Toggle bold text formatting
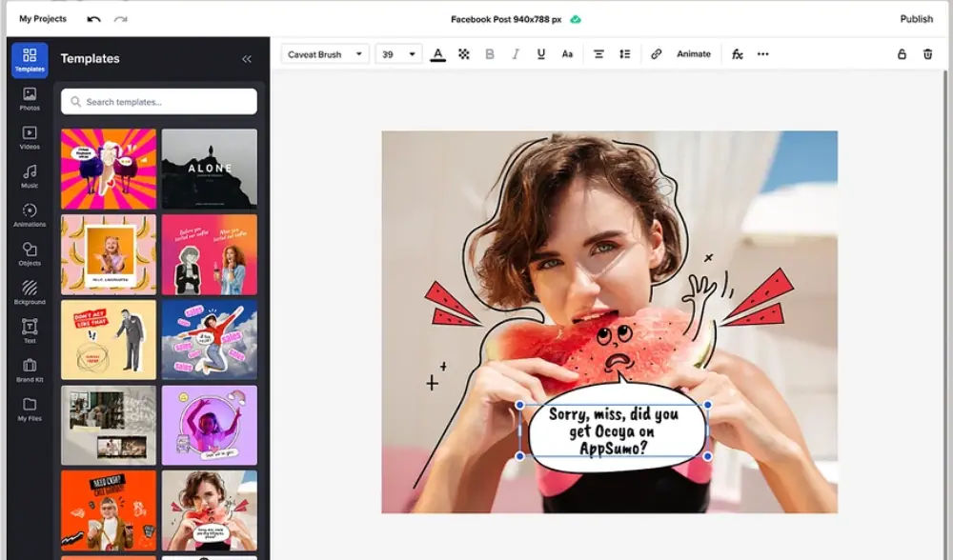The image size is (953, 560). 490,54
